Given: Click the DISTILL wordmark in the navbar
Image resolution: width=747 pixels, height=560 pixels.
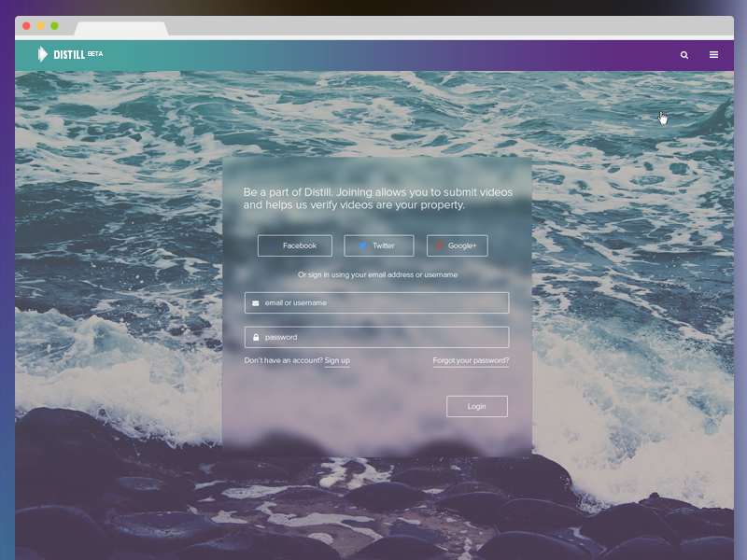Looking at the screenshot, I should (x=70, y=54).
